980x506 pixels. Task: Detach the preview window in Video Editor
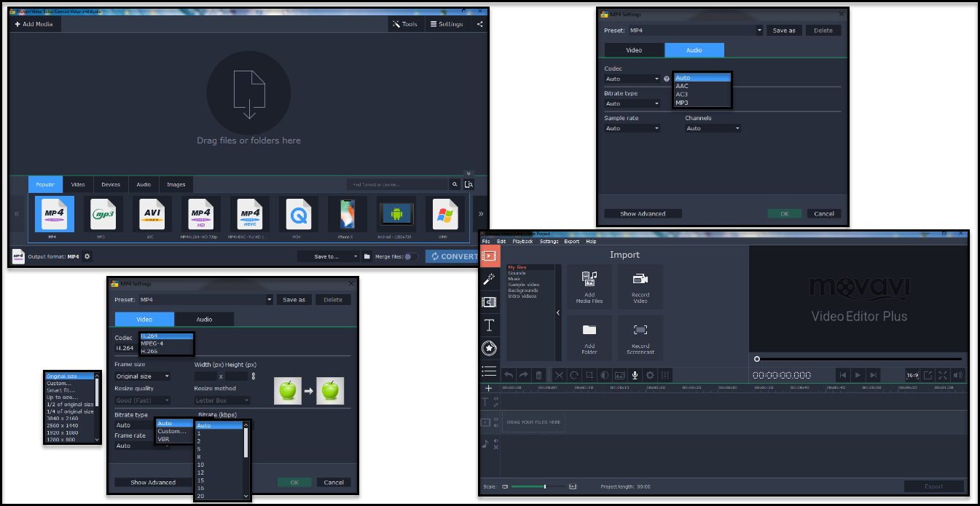tap(928, 375)
